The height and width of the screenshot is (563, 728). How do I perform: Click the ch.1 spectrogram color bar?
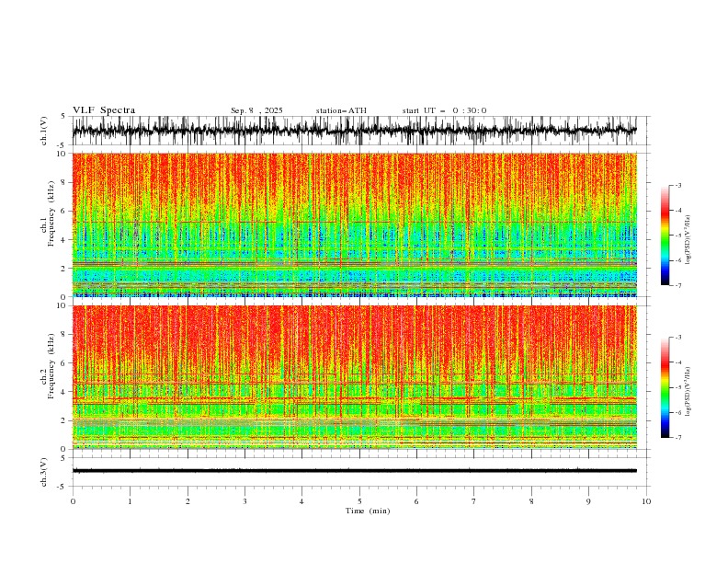pos(665,235)
